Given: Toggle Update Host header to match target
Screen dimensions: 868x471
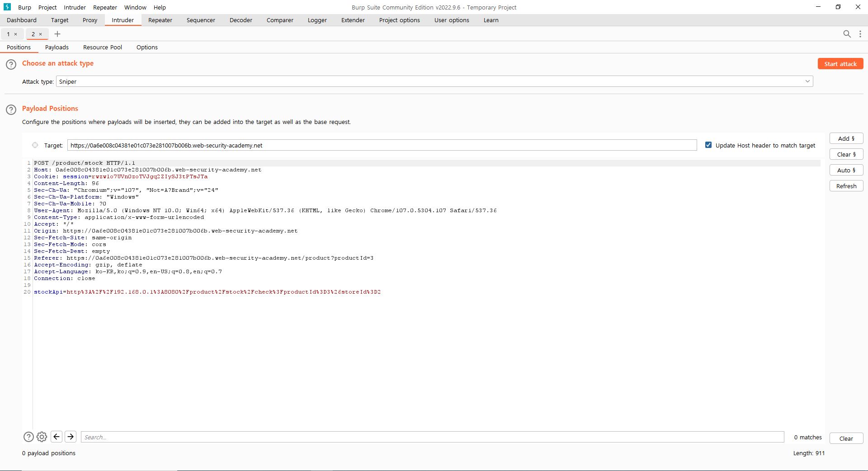Looking at the screenshot, I should tap(708, 145).
